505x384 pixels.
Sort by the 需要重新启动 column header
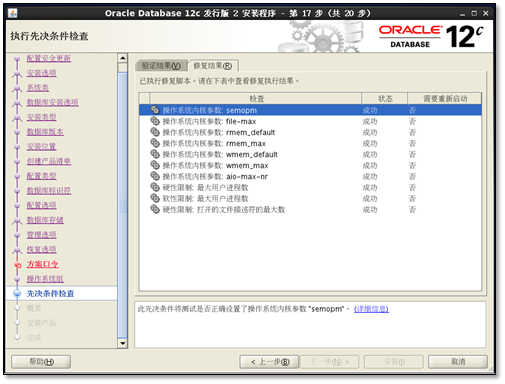click(x=445, y=99)
